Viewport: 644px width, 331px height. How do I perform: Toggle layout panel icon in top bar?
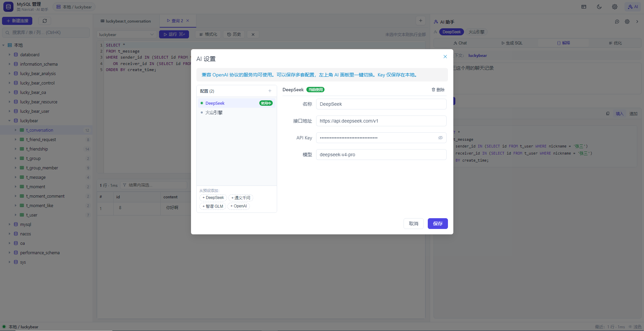click(x=584, y=7)
